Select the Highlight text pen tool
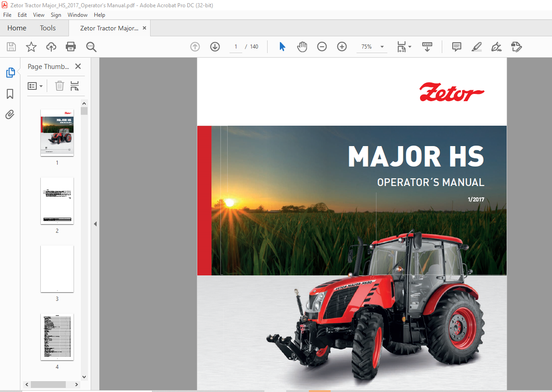The width and height of the screenshot is (552, 392). [x=476, y=47]
